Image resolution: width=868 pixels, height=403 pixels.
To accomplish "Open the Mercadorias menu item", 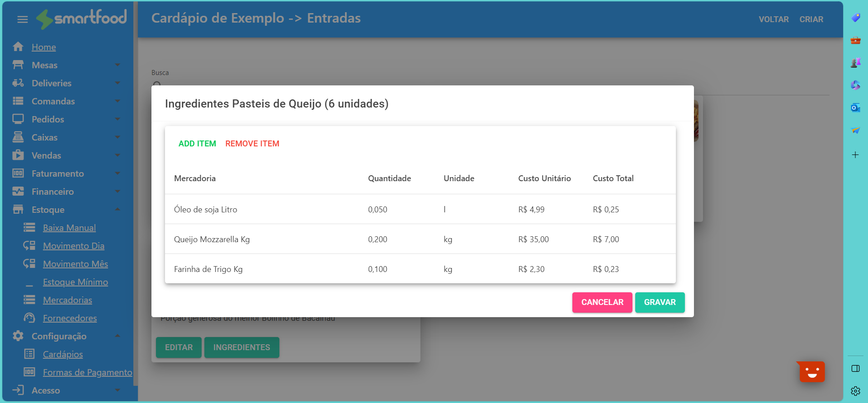I will pos(67,300).
